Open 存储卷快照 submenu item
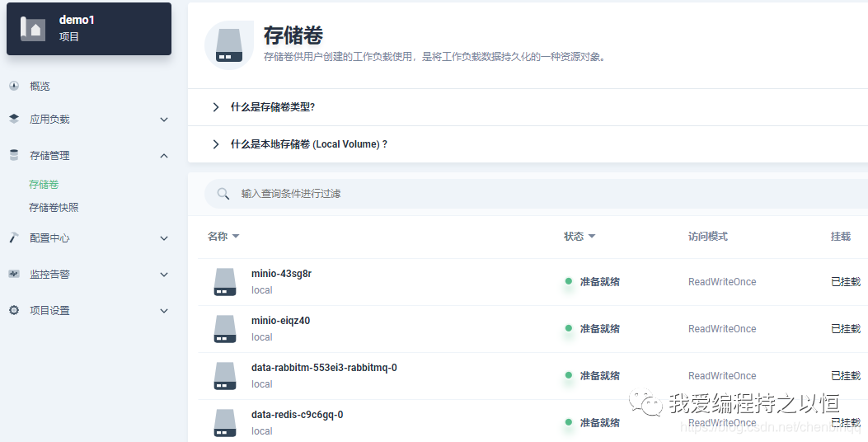Screen dimensions: 868x442 (54, 208)
